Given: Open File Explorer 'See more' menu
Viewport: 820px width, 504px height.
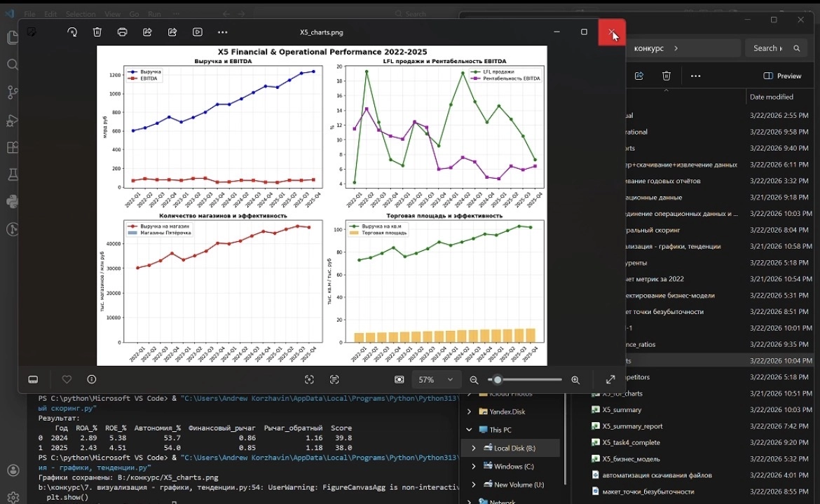Looking at the screenshot, I should (x=695, y=76).
